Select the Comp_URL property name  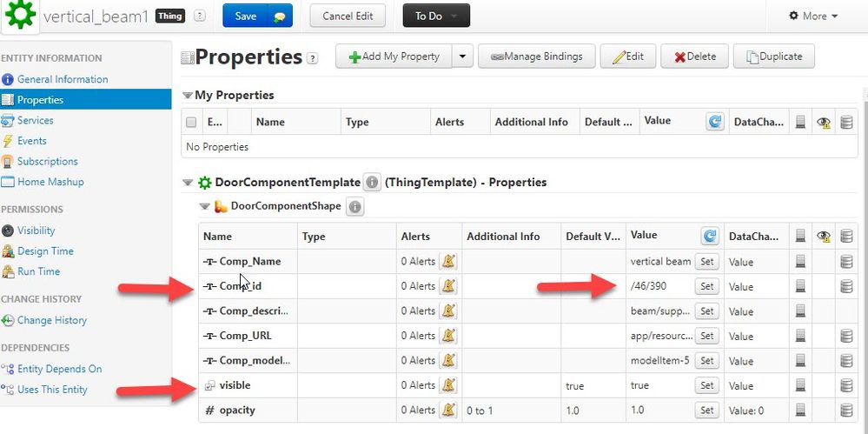[x=245, y=336]
